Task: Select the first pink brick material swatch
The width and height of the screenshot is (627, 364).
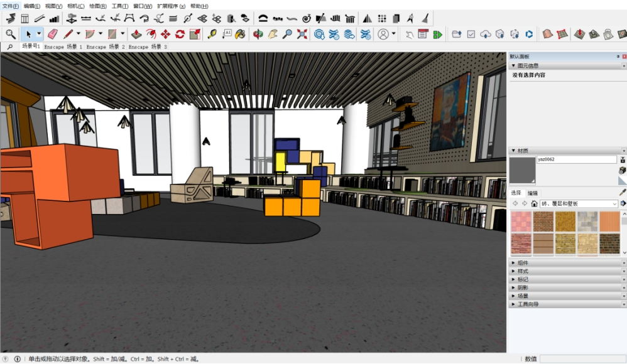Action: click(x=521, y=221)
